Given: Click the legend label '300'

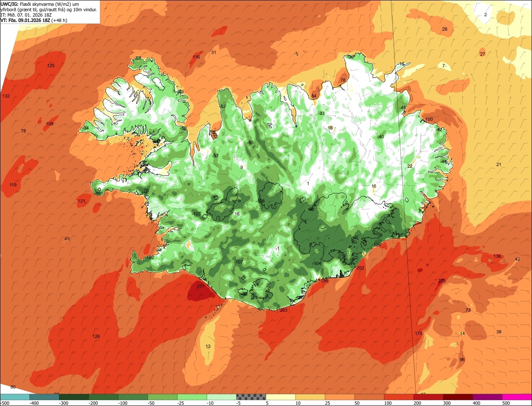Looking at the screenshot, I should [x=446, y=403].
